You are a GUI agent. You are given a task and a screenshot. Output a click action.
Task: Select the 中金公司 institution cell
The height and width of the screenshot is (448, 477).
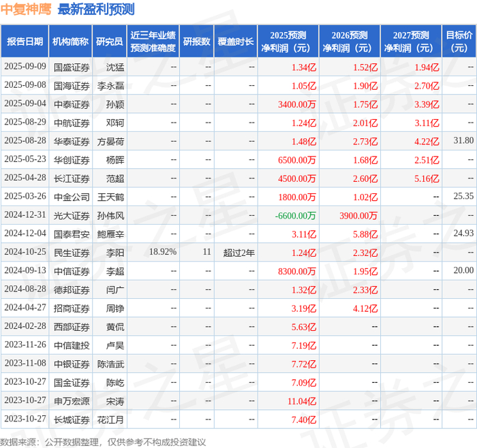click(x=72, y=197)
